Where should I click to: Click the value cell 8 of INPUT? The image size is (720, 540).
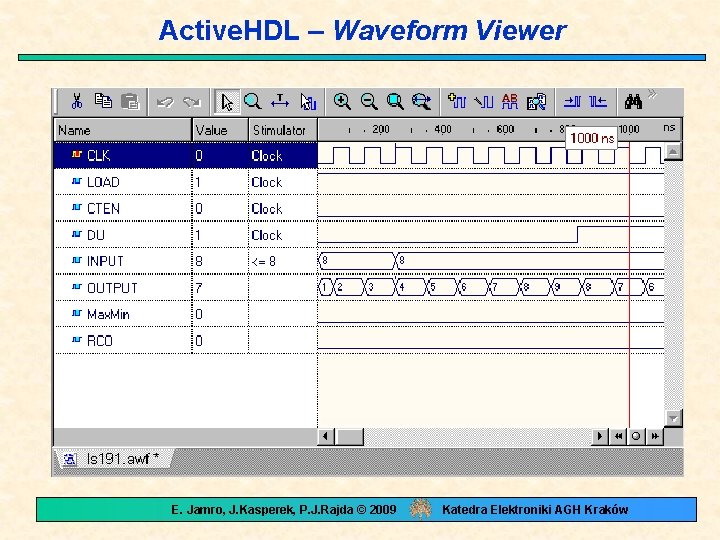pyautogui.click(x=220, y=262)
